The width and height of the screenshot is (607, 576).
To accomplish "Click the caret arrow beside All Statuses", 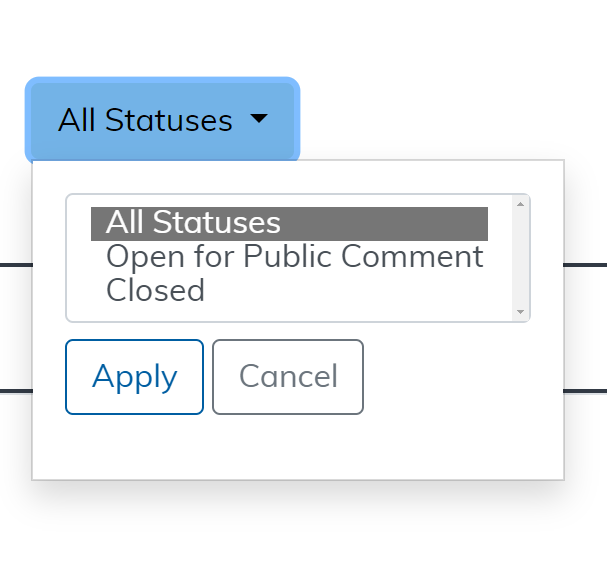I will tap(259, 119).
